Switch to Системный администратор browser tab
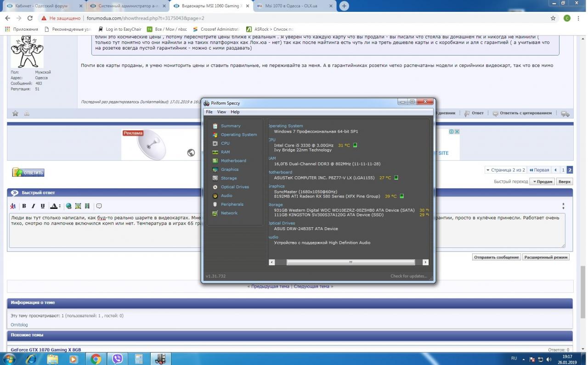588x365 pixels. point(128,6)
